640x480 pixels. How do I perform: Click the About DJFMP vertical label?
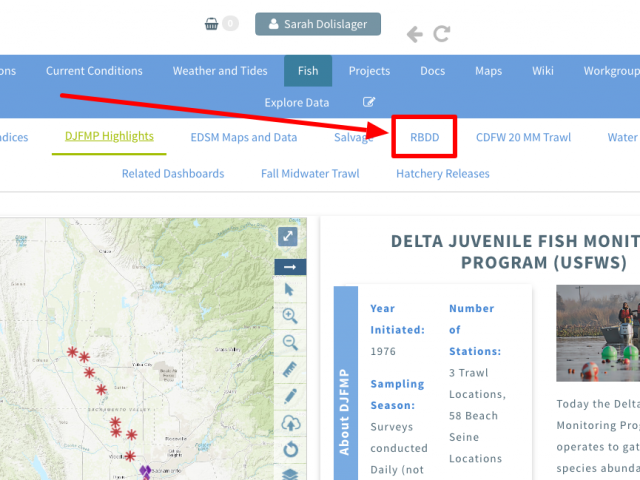(x=345, y=412)
